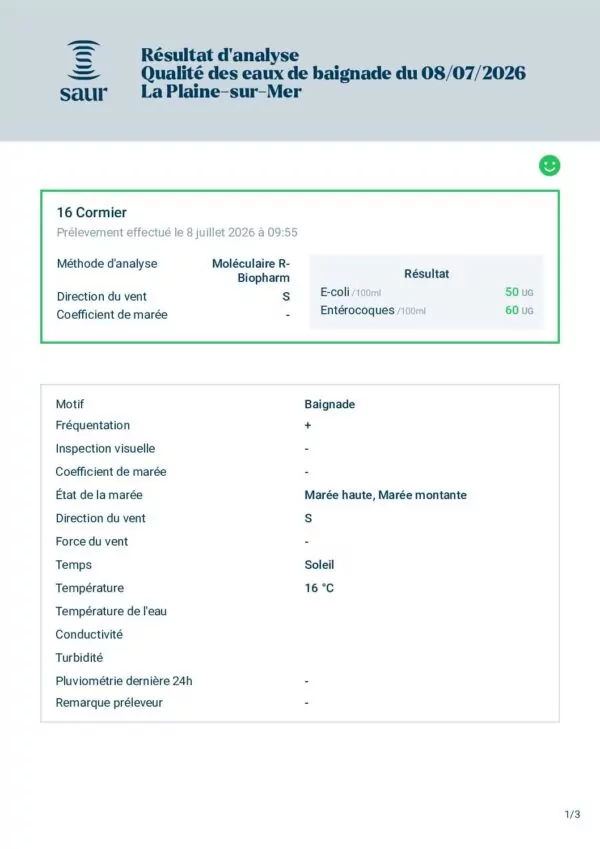Click the "Conductivité" label
The height and width of the screenshot is (849, 600).
coord(89,635)
